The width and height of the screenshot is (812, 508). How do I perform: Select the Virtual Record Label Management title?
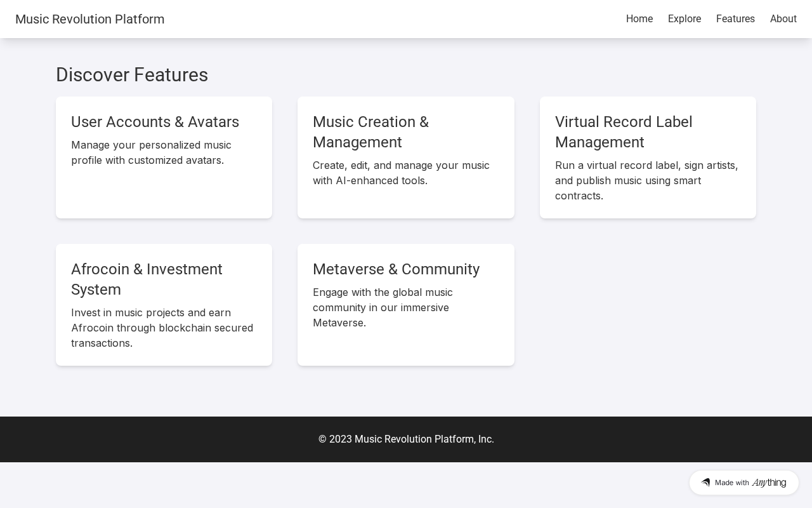point(624,132)
